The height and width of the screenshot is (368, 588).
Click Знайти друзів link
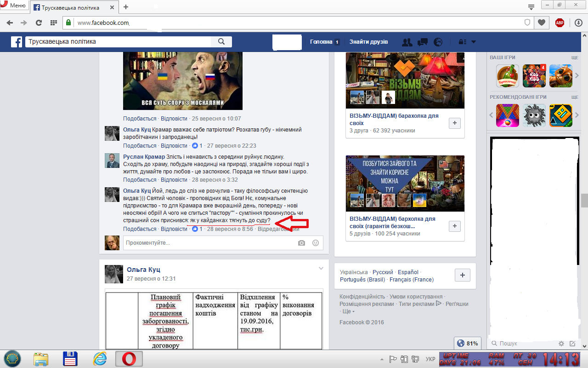(x=368, y=42)
